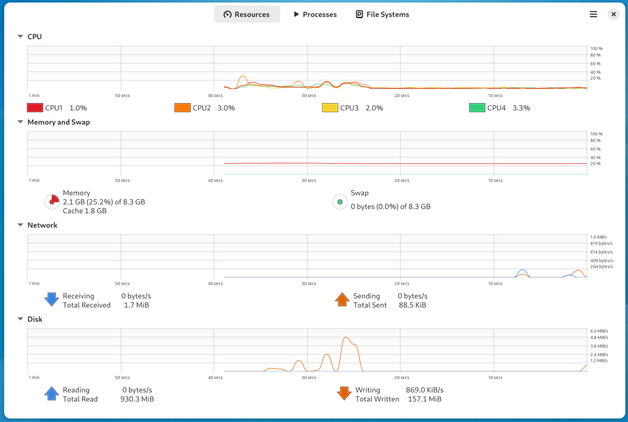The height and width of the screenshot is (422, 628).
Task: Click '0 bytes (0.0%) of 8.3 GB' swap text
Action: (x=390, y=207)
